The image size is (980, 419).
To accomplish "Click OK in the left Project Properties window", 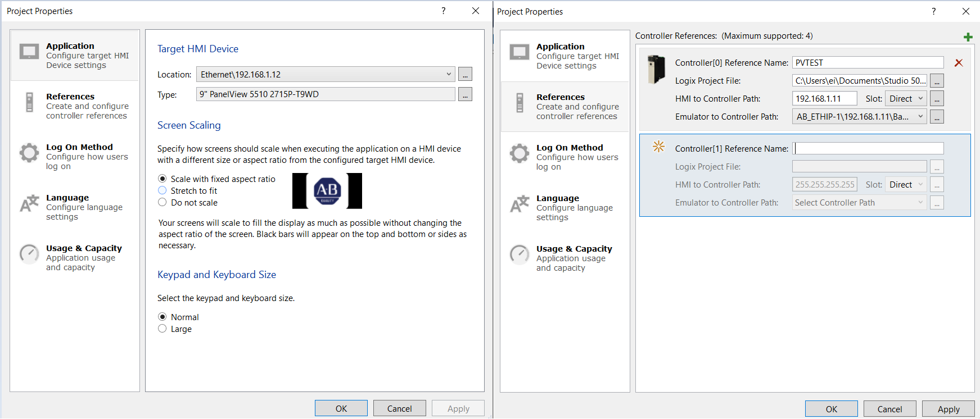I will point(341,408).
